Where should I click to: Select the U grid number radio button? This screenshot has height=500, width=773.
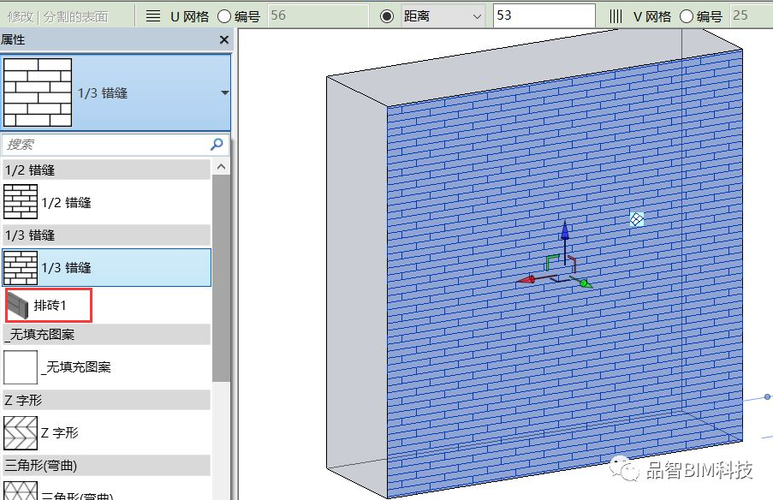[224, 16]
